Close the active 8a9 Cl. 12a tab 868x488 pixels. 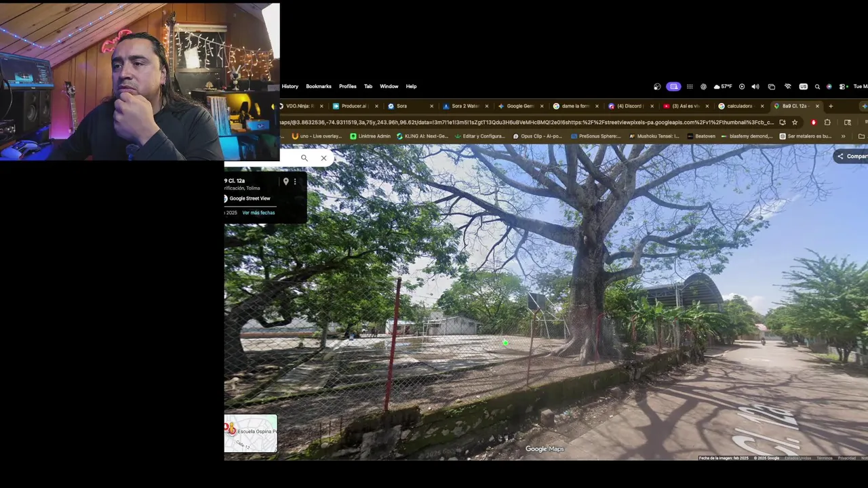pos(817,106)
